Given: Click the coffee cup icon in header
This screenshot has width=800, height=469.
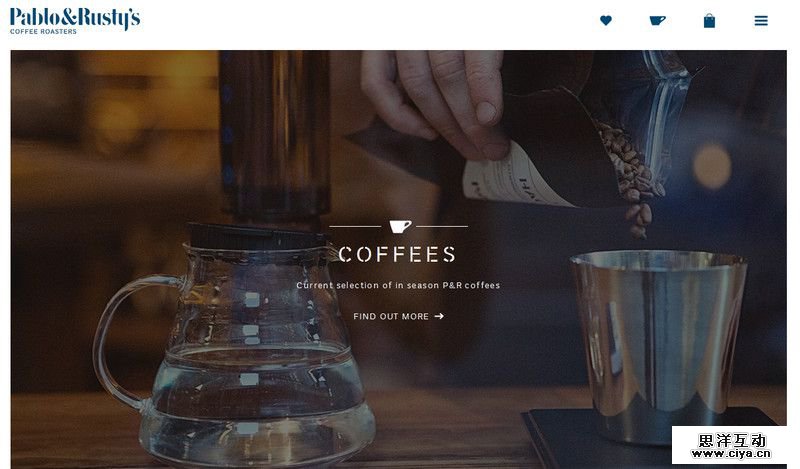Looking at the screenshot, I should point(657,20).
